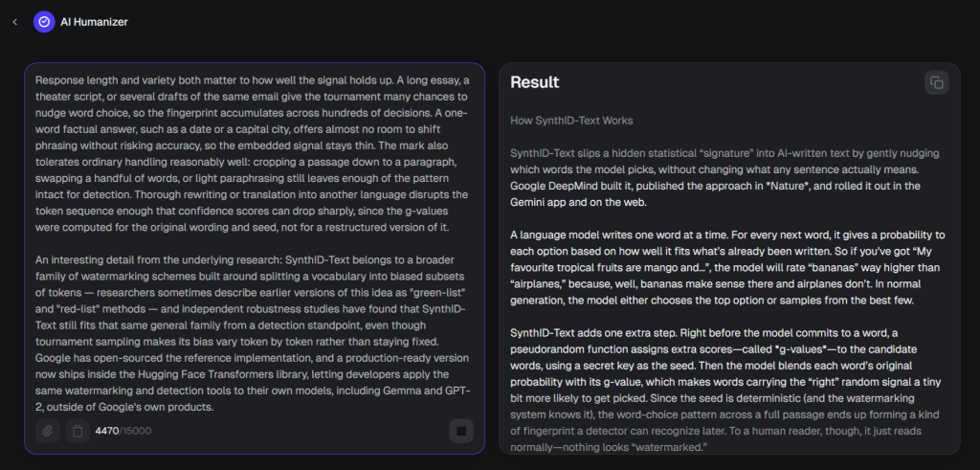Go back using the left chevron arrow
980x470 pixels.
click(15, 22)
